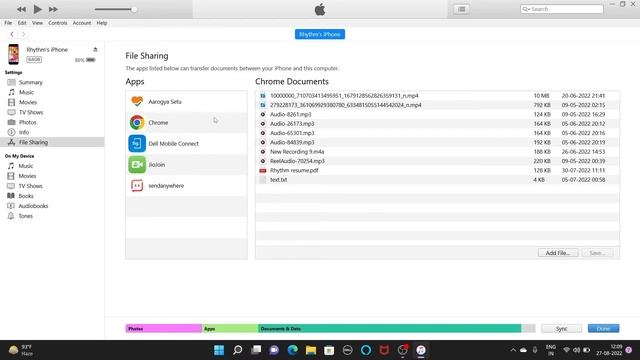Open the iTunes icon in taskbar
This screenshot has height=360, width=640.
point(421,350)
